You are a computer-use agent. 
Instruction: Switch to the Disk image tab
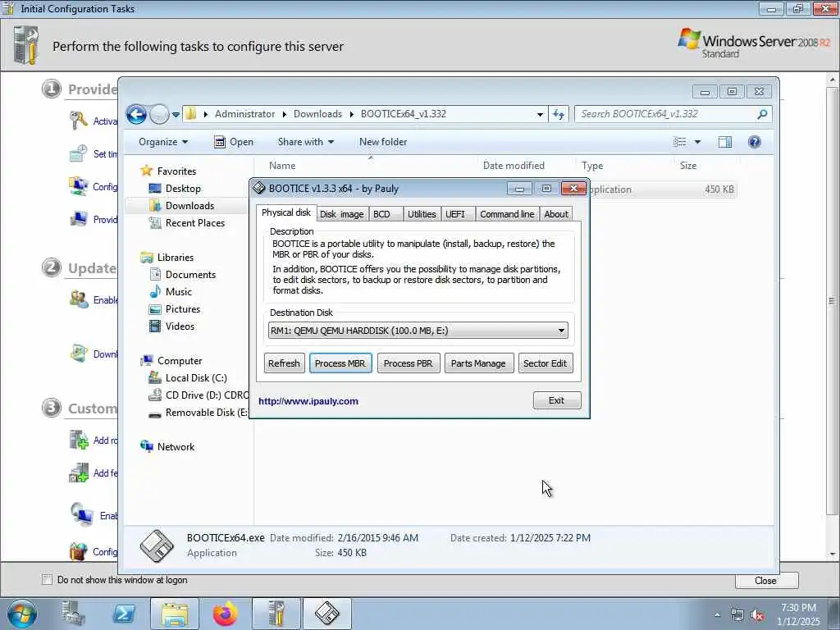pyautogui.click(x=341, y=214)
